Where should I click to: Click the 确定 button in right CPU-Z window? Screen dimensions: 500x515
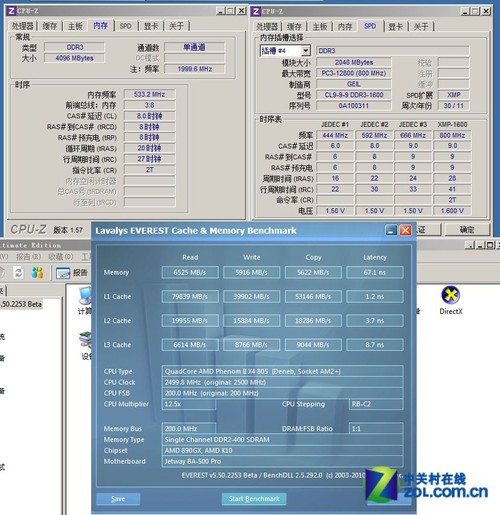coord(467,230)
